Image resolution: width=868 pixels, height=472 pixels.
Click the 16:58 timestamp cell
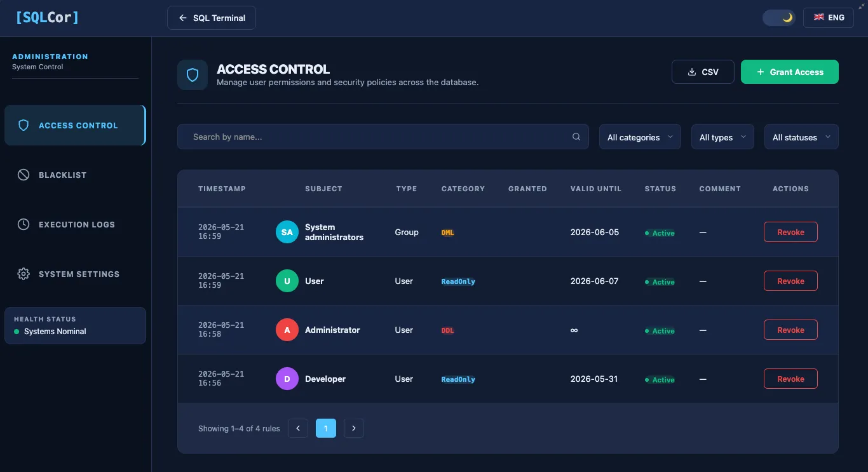pyautogui.click(x=221, y=330)
